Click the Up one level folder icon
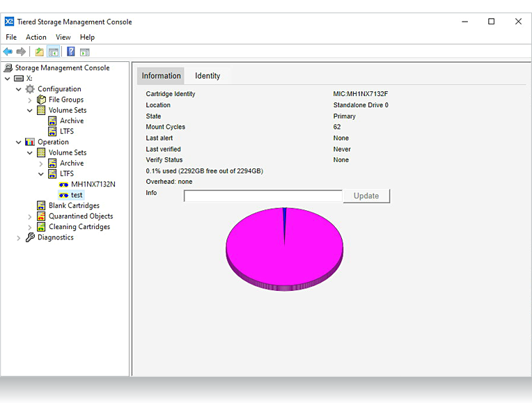532x403 pixels. (x=40, y=52)
